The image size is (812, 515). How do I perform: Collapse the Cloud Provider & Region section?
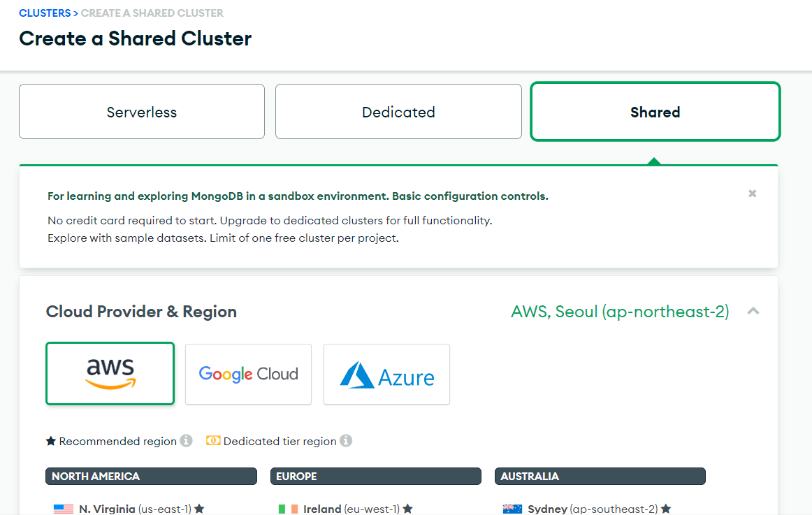pyautogui.click(x=753, y=311)
